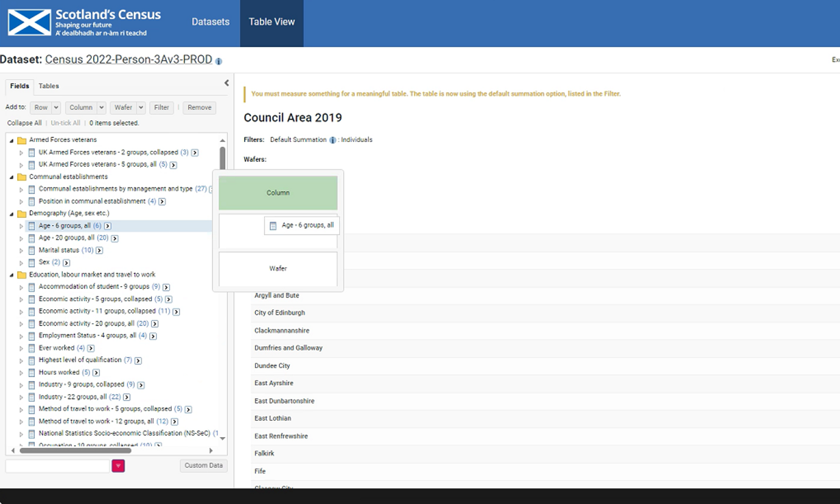Collapse the fields side panel with the arrow
The image size is (840, 504).
pyautogui.click(x=226, y=83)
